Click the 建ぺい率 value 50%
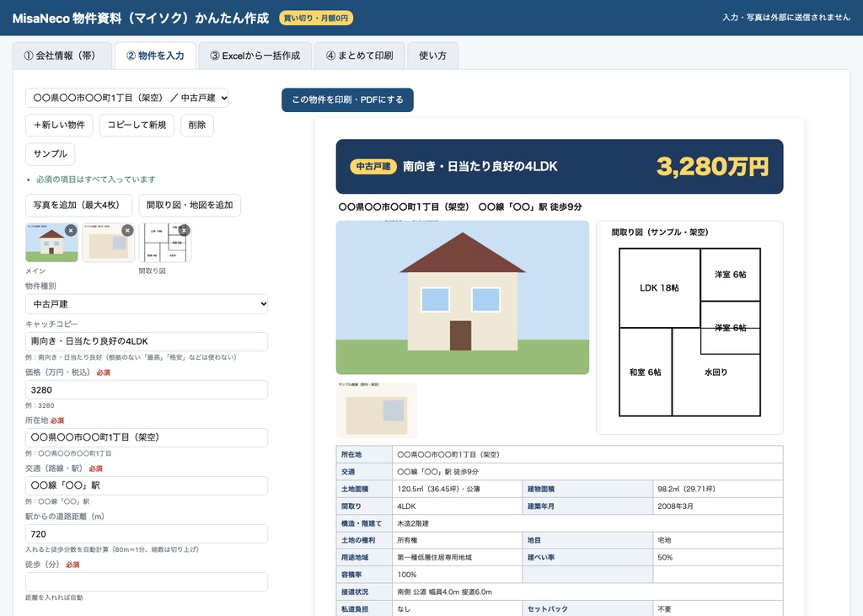 pyautogui.click(x=718, y=558)
